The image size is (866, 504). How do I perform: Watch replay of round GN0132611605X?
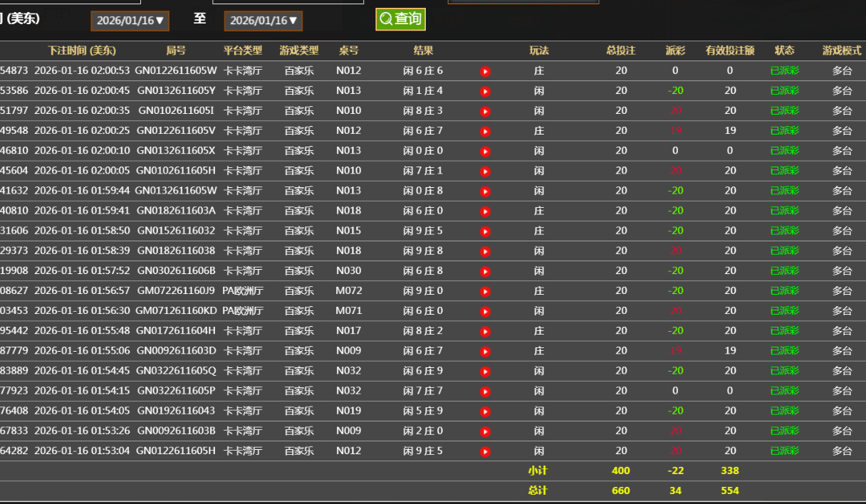(x=485, y=151)
